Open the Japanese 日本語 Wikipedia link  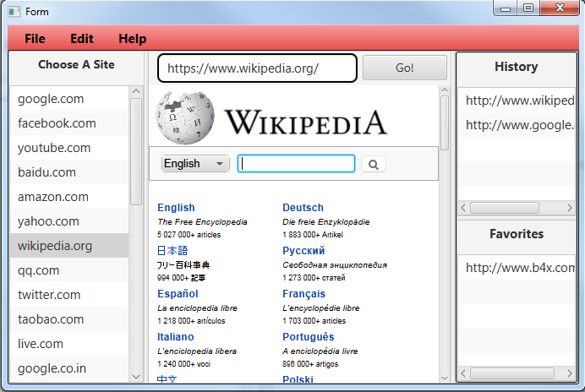[x=172, y=251]
